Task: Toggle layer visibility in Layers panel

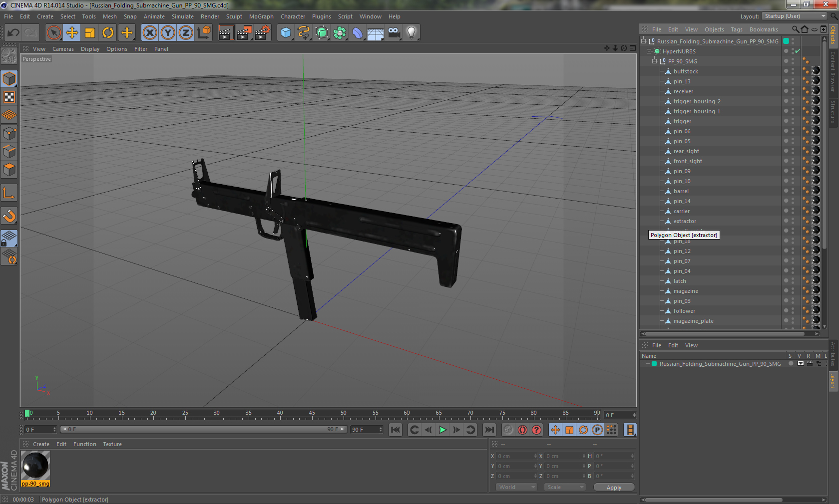Action: pos(801,364)
